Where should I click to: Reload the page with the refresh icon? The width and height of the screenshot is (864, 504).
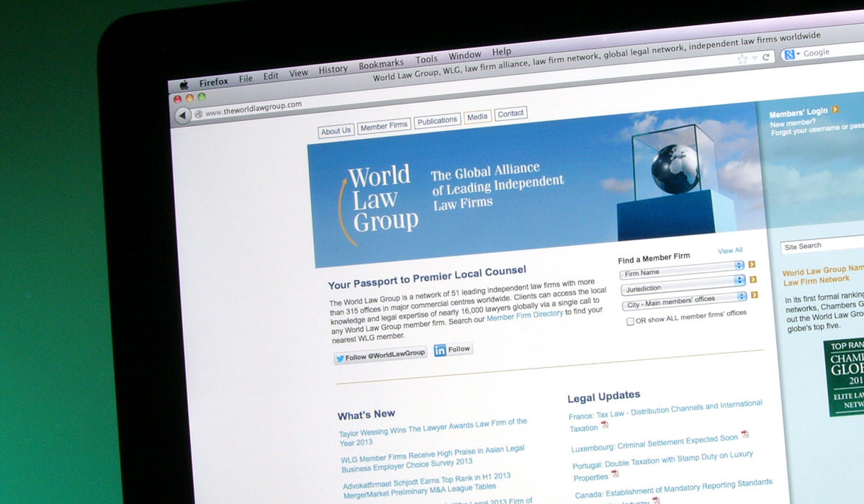pyautogui.click(x=766, y=56)
